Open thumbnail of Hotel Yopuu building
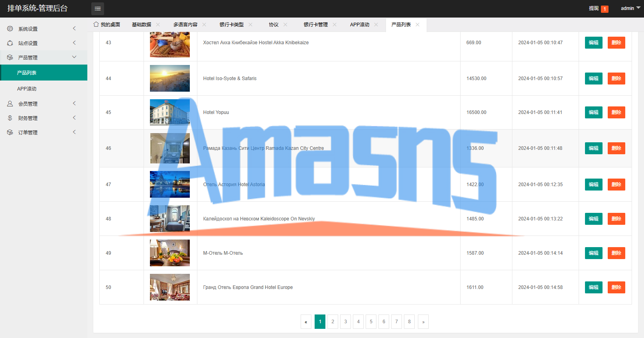Screen dimensions: 644x338 [170, 112]
